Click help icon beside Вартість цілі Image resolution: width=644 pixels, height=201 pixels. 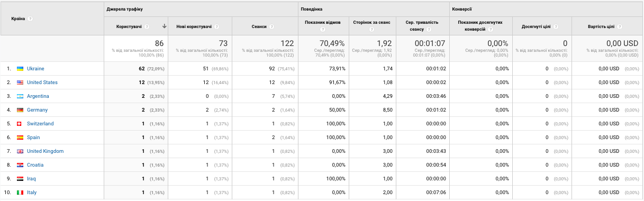(x=619, y=26)
